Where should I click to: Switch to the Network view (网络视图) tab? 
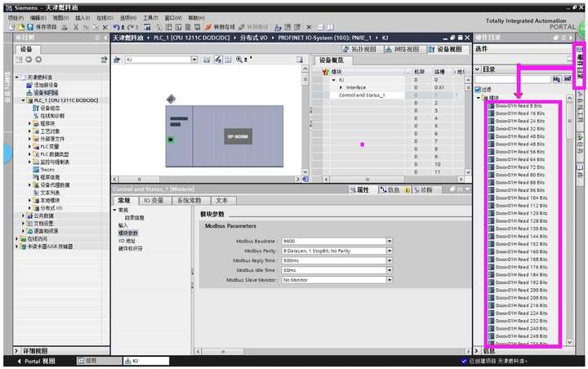tap(403, 49)
